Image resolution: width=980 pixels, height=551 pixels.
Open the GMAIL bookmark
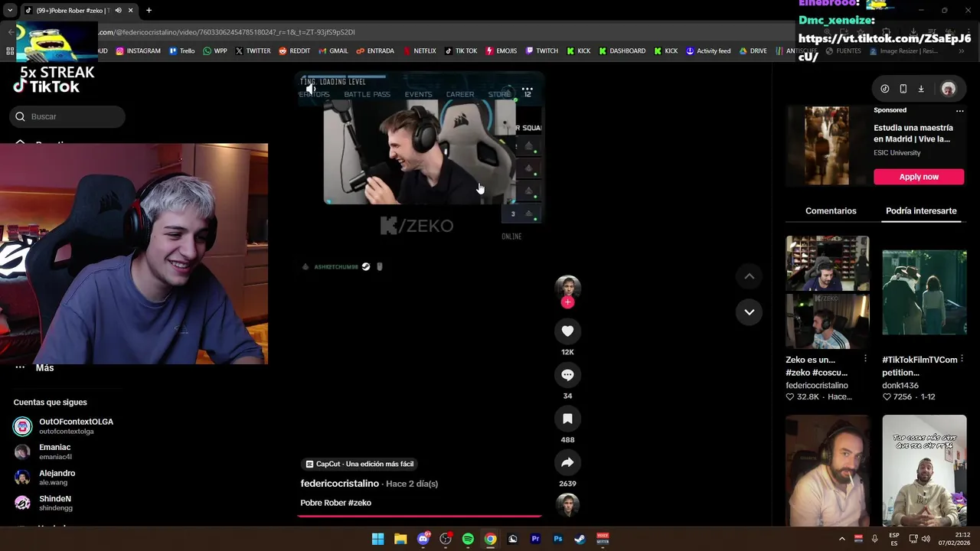[333, 51]
